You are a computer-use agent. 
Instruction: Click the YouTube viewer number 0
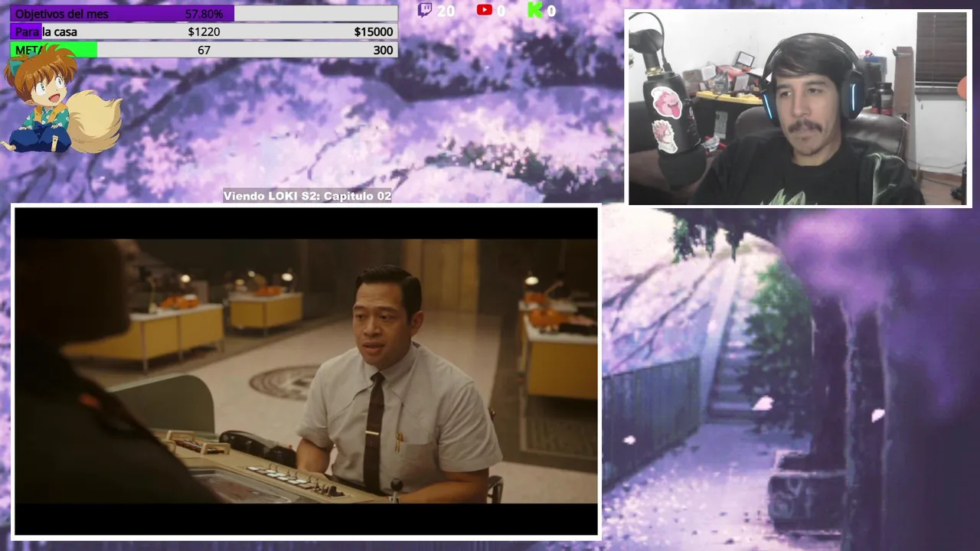[x=501, y=11]
